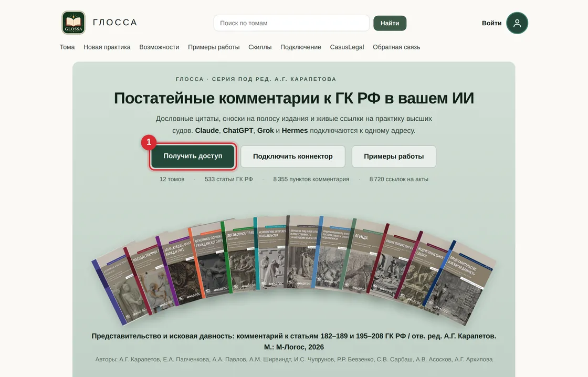Click the word Hermes in the subtitle
588x377 pixels.
pos(295,131)
